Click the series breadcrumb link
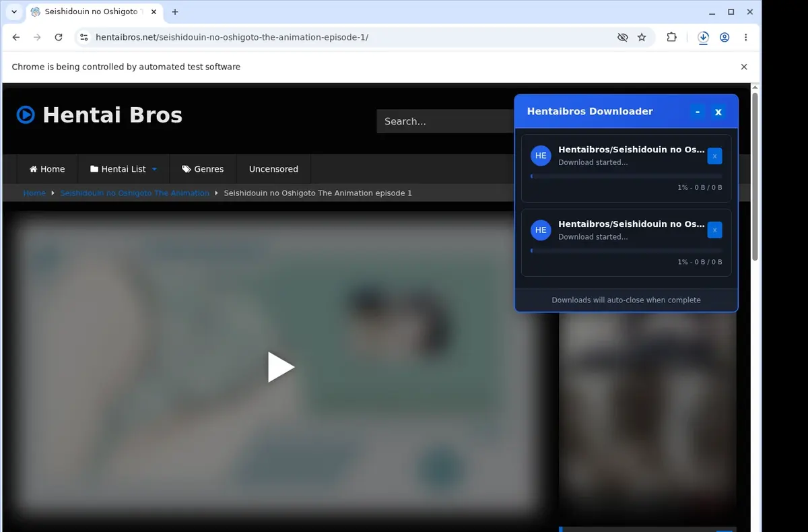Image resolution: width=808 pixels, height=532 pixels. [135, 193]
